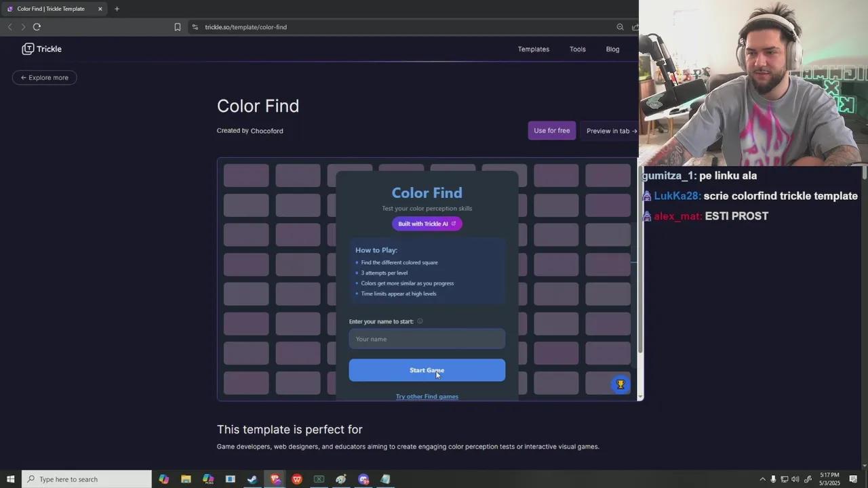The image size is (868, 488).
Task: Reload the page with the refresh icon
Action: tap(37, 27)
